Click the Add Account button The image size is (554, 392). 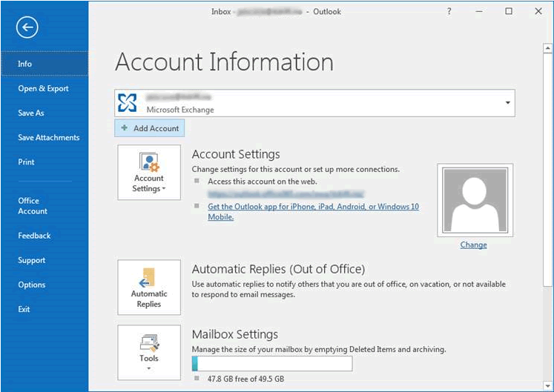tap(150, 128)
